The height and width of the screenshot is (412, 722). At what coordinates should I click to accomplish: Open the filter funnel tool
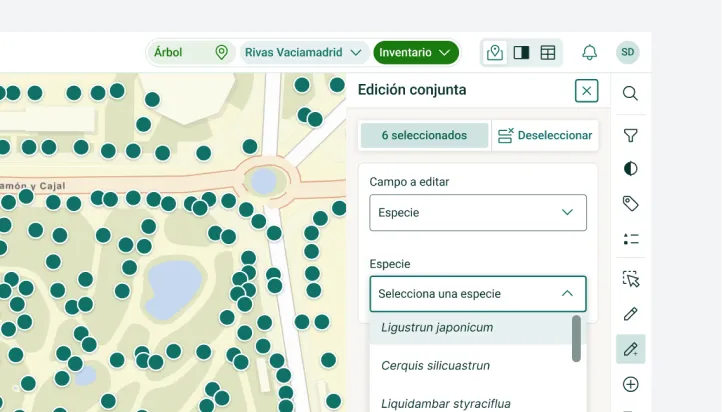coord(630,135)
